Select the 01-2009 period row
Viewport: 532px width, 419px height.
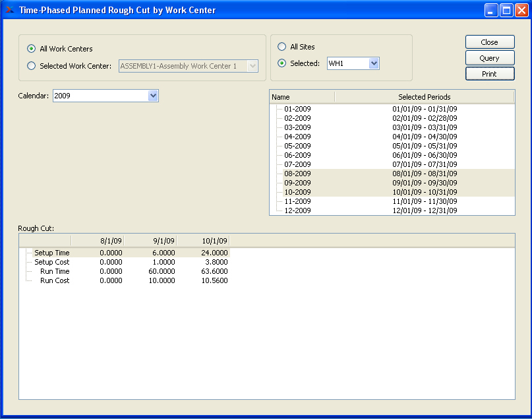coord(297,109)
